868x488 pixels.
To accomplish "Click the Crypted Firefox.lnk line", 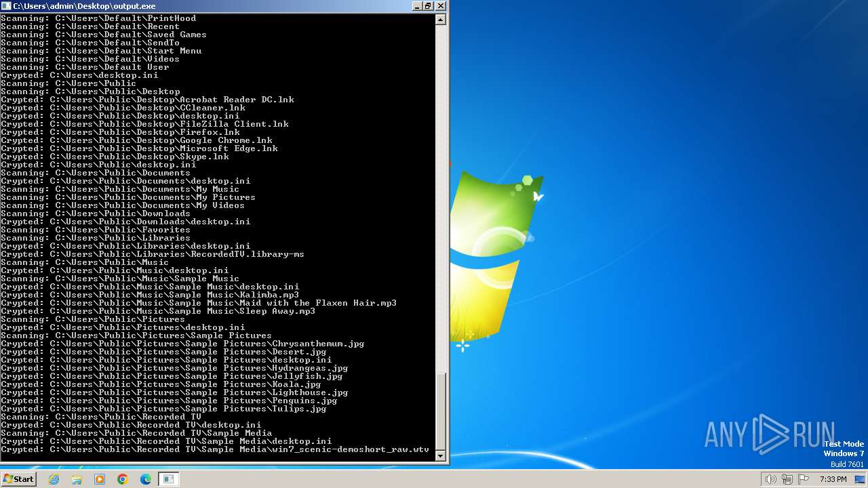I will [x=120, y=132].
